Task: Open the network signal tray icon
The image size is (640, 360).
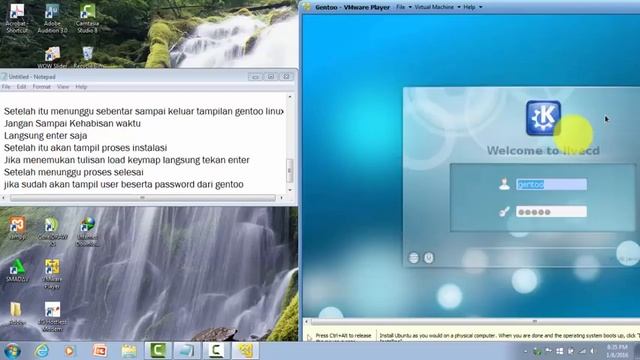Action: [582, 351]
